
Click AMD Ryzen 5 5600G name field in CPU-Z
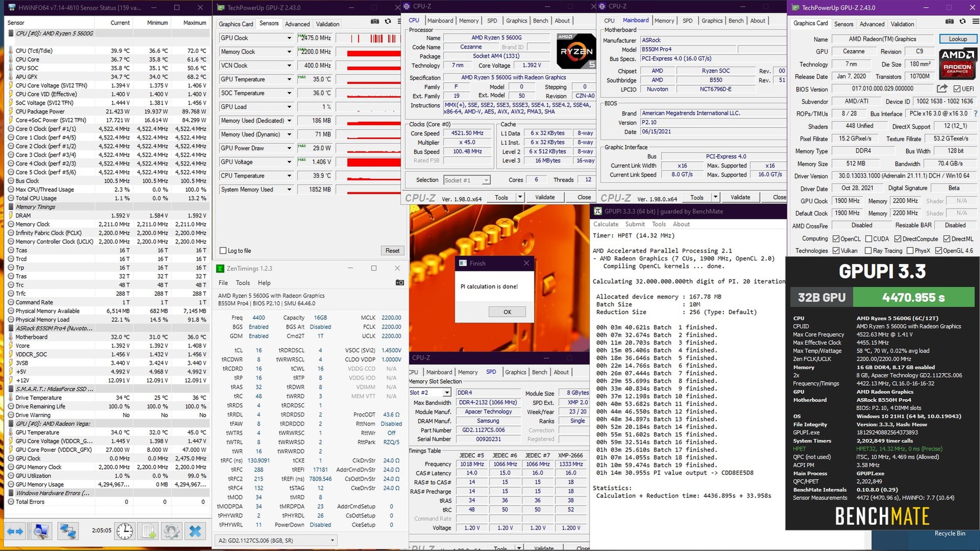pos(496,38)
